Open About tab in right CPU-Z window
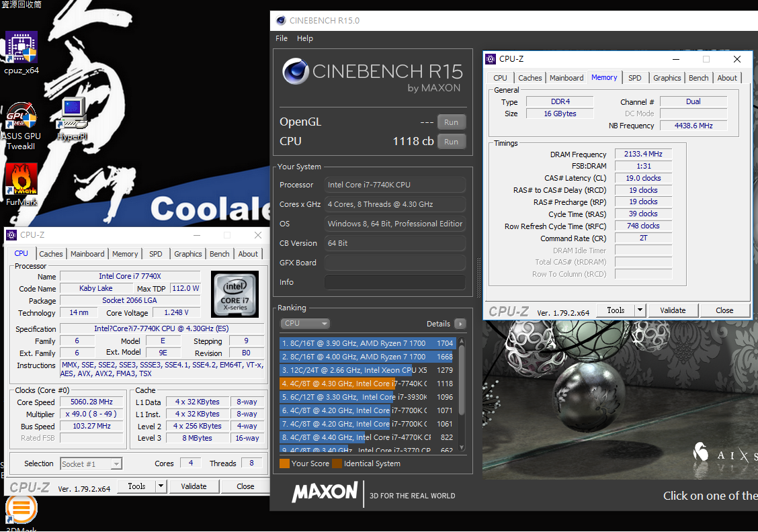Viewport: 758px width, 532px height. pyautogui.click(x=727, y=78)
